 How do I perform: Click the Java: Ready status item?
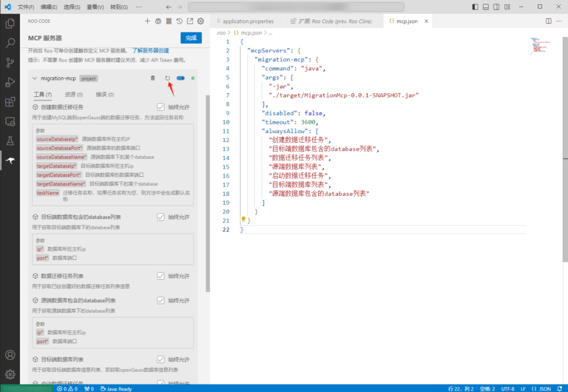(116, 388)
